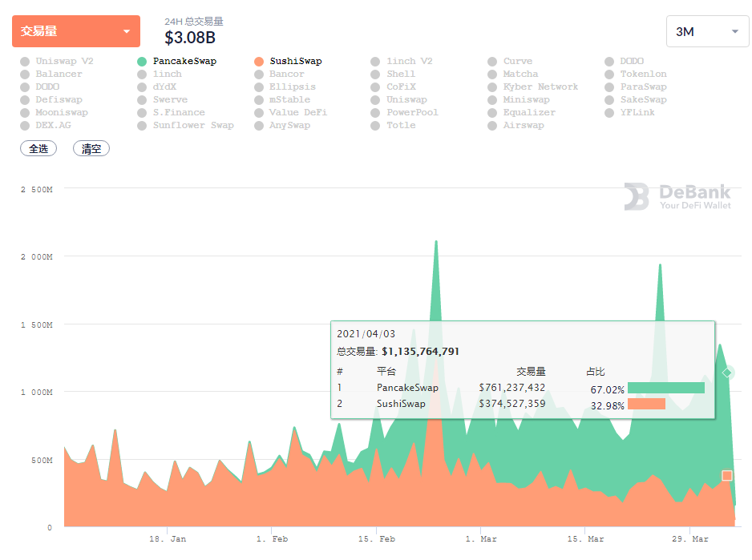Click the 全选 select-all button
The height and width of the screenshot is (560, 752).
38,149
